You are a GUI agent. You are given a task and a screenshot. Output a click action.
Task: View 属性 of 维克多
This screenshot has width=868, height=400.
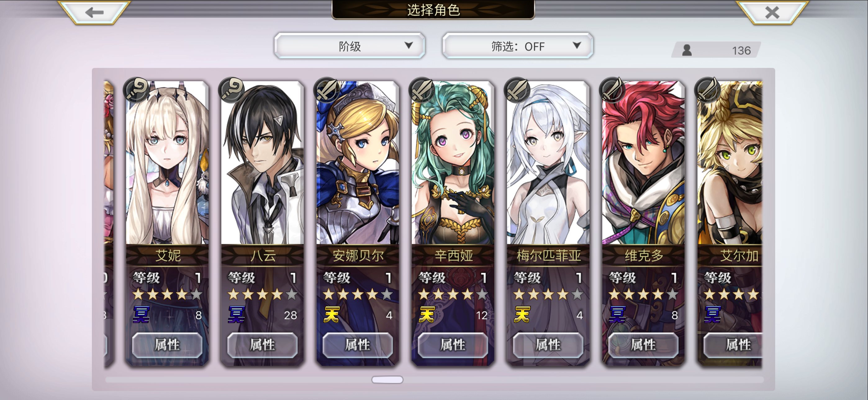643,345
